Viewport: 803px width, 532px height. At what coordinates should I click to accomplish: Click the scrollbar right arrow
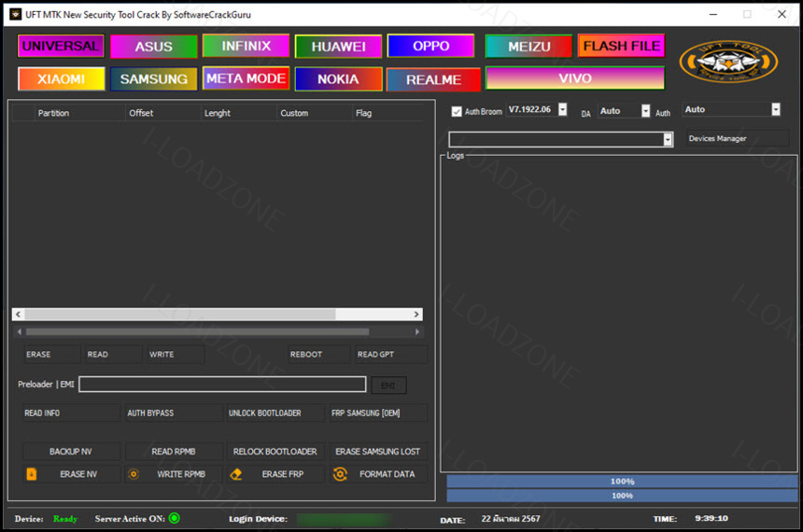tap(416, 315)
